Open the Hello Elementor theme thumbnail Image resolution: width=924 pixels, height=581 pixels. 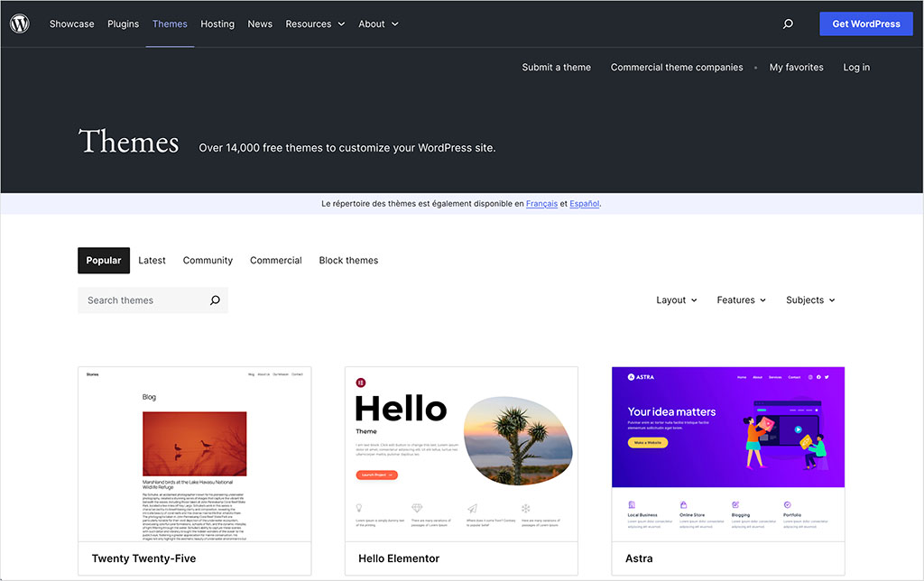click(461, 455)
